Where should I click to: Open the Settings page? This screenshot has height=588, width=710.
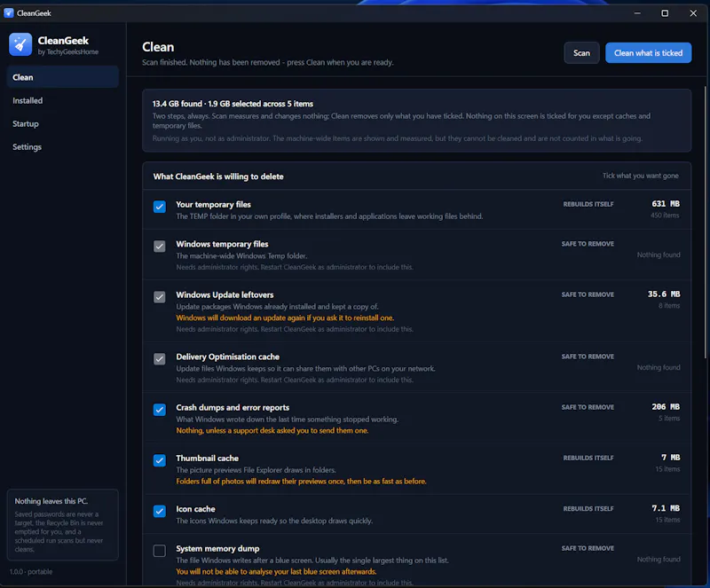(x=63, y=146)
